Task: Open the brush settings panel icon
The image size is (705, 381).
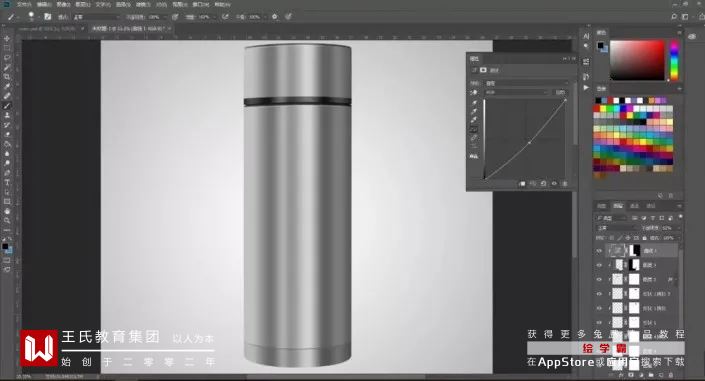Action: point(48,17)
